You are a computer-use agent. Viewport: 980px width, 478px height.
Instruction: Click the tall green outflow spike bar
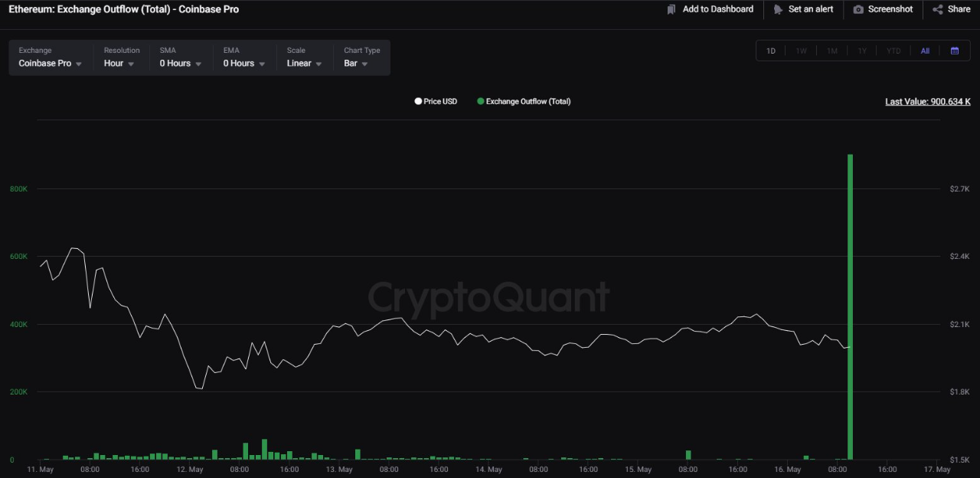[x=850, y=306]
